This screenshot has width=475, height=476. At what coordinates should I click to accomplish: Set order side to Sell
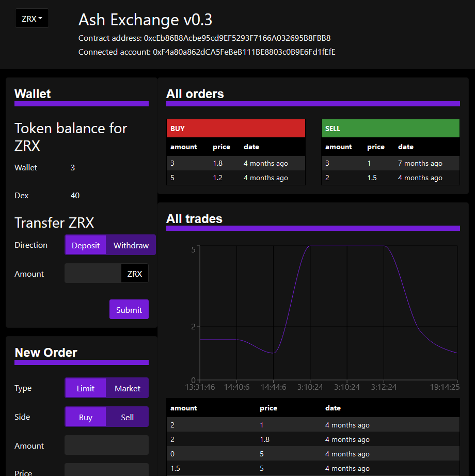(127, 417)
